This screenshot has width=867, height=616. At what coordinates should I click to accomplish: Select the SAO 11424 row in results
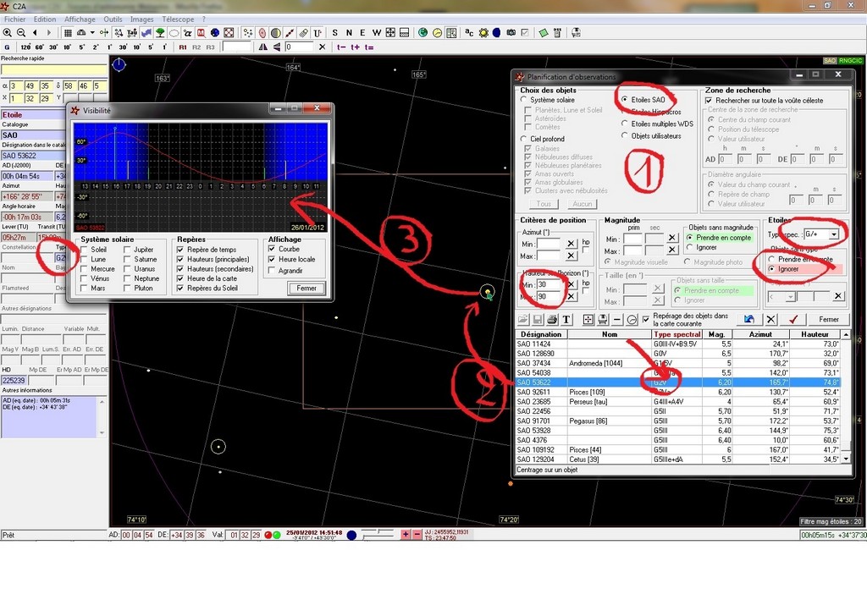click(678, 344)
